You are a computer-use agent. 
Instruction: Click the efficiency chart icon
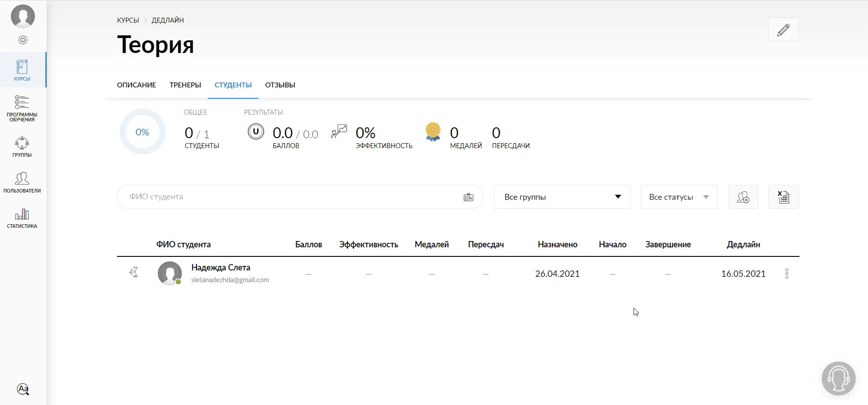click(x=339, y=131)
